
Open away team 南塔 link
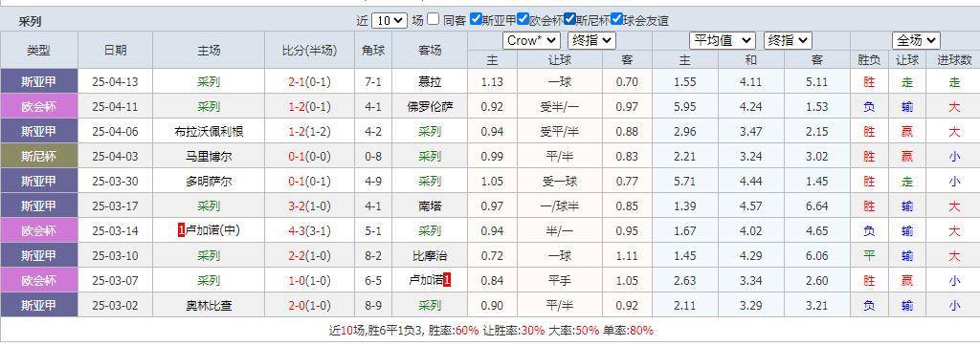pyautogui.click(x=430, y=206)
